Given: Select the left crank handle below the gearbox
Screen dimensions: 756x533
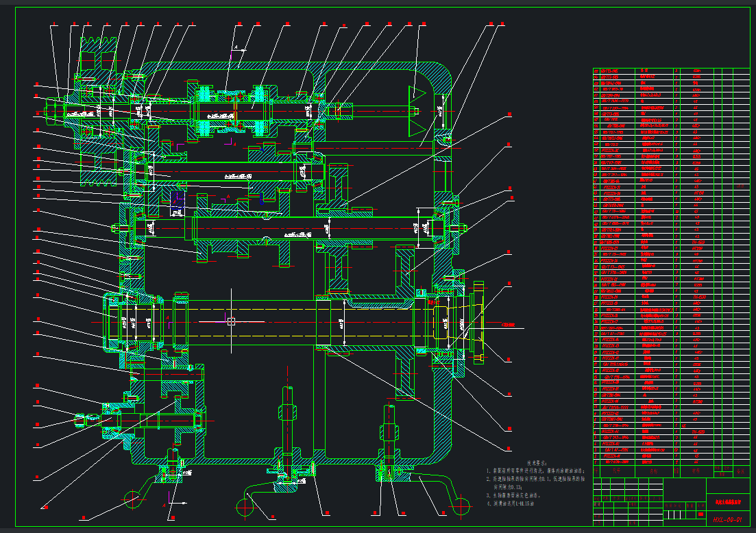Looking at the screenshot, I should coord(143,489).
